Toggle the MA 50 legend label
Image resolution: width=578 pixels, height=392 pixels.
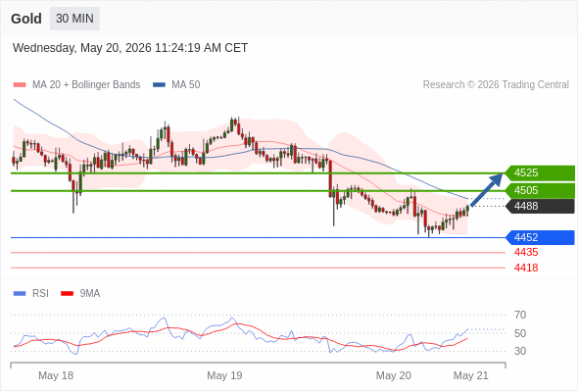click(x=186, y=85)
